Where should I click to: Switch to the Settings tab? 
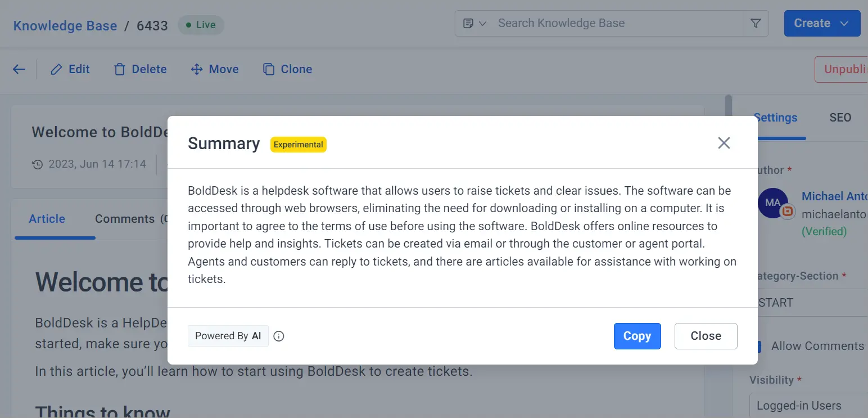click(775, 118)
